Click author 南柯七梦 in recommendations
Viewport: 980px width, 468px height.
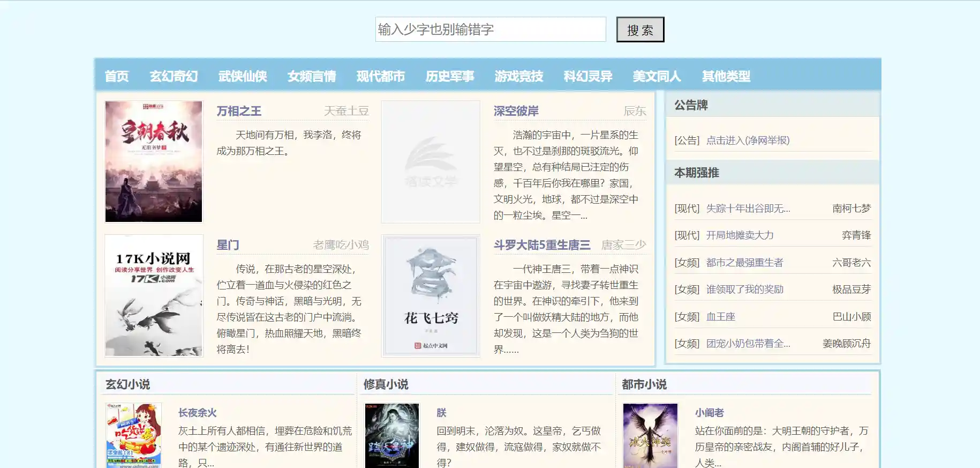pyautogui.click(x=851, y=209)
